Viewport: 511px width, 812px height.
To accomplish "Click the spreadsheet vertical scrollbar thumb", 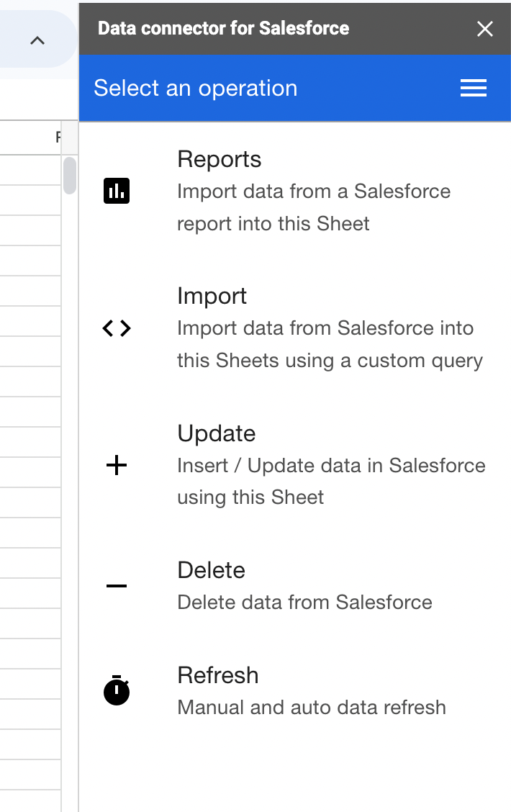I will tap(70, 175).
